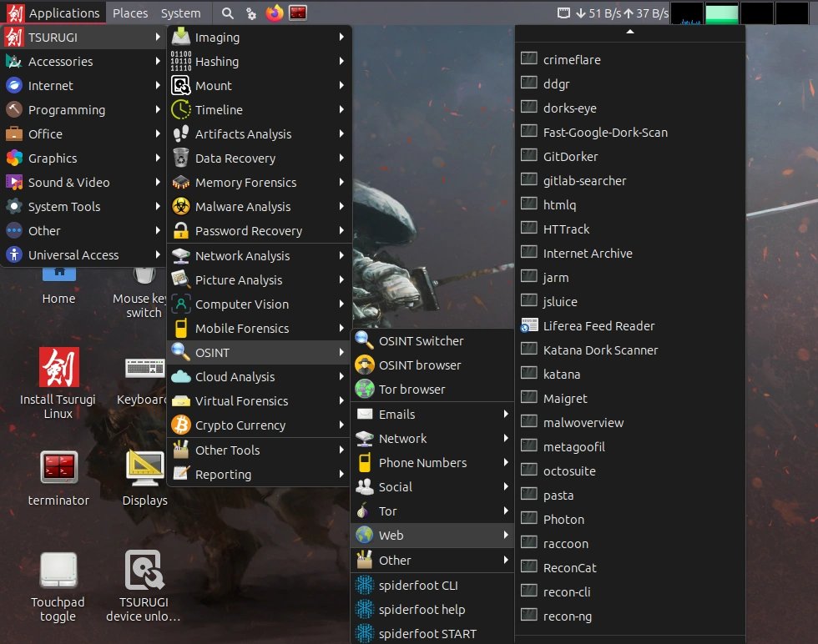Open Install Tsurugi Linux desktop icon
This screenshot has height=644, width=818.
pos(58,383)
